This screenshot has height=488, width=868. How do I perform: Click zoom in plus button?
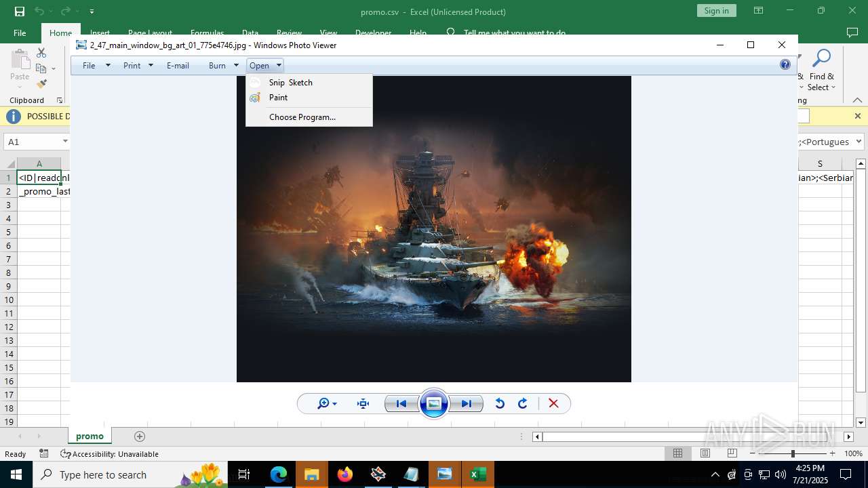(833, 453)
